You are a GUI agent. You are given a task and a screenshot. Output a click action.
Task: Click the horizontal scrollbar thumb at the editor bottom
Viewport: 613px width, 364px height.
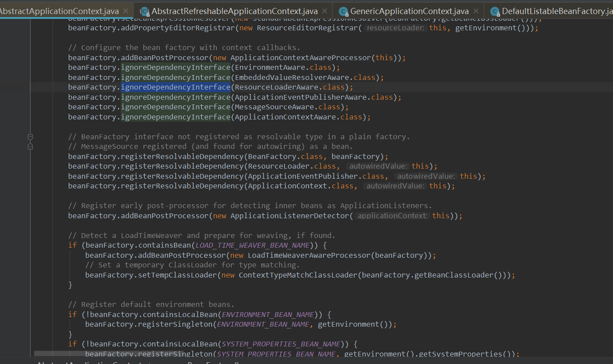[x=108, y=353]
